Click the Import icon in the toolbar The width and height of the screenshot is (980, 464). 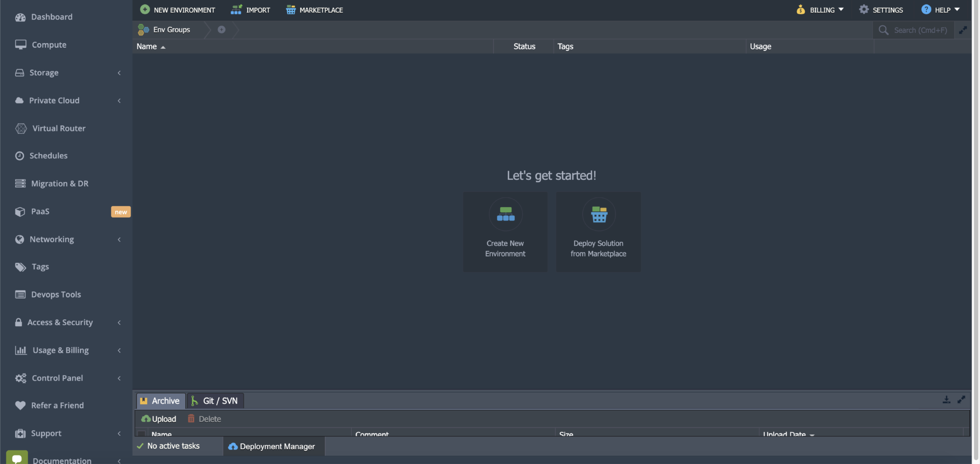tap(236, 10)
